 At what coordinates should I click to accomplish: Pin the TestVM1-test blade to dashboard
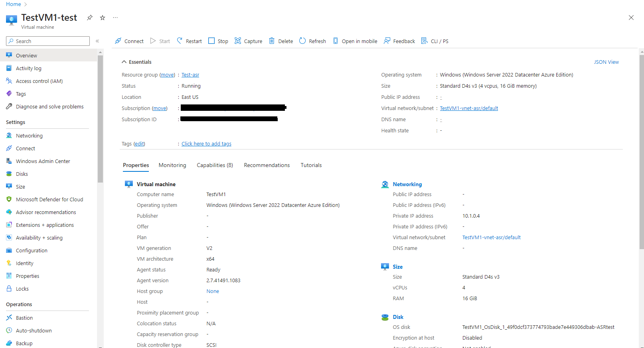[x=90, y=18]
